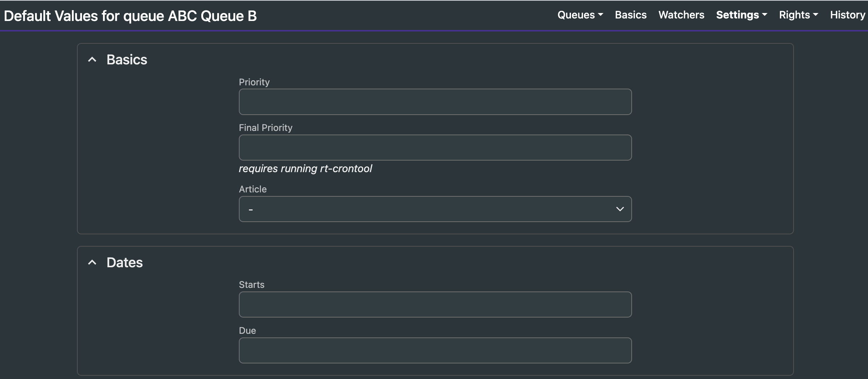Open the Queues menu

point(580,15)
